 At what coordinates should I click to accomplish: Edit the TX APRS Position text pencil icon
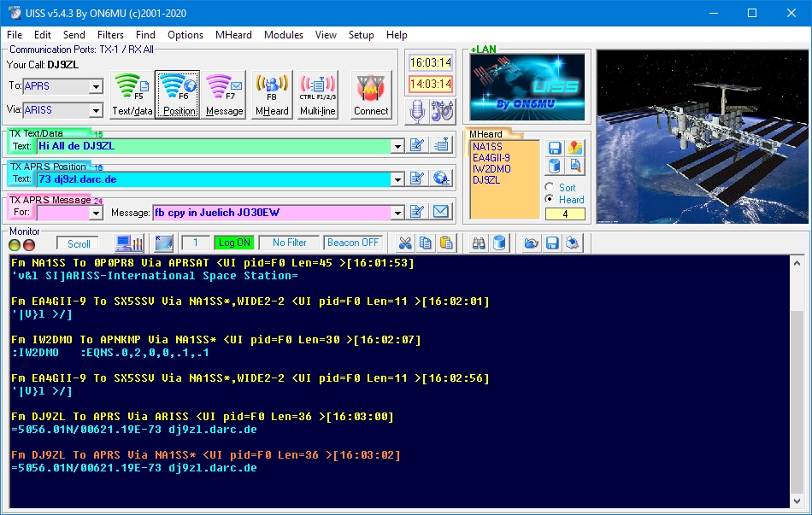(x=417, y=178)
